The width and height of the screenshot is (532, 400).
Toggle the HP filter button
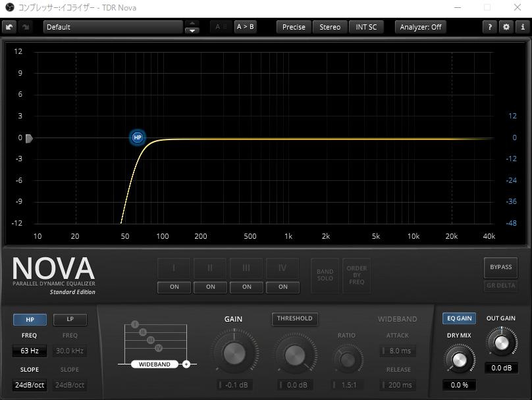tap(30, 319)
